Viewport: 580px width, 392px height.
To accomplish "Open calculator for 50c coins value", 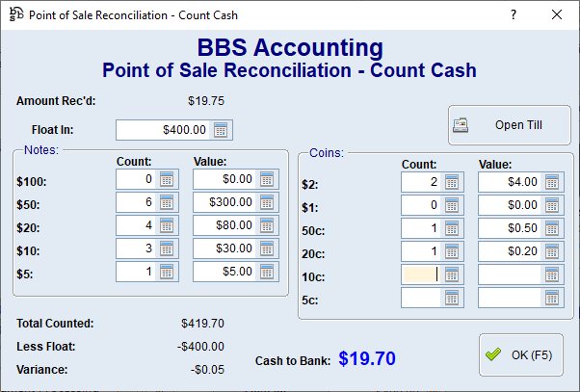I will [x=552, y=227].
